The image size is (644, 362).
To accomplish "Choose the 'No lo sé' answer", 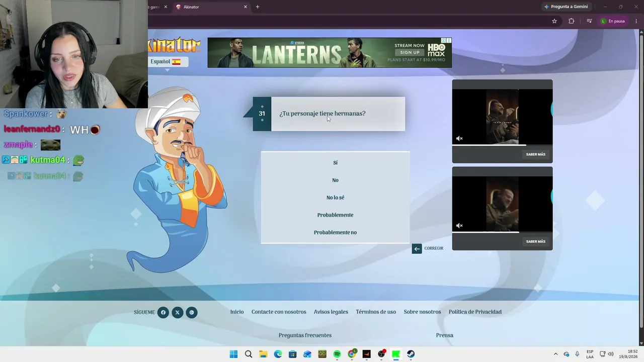I will (335, 198).
